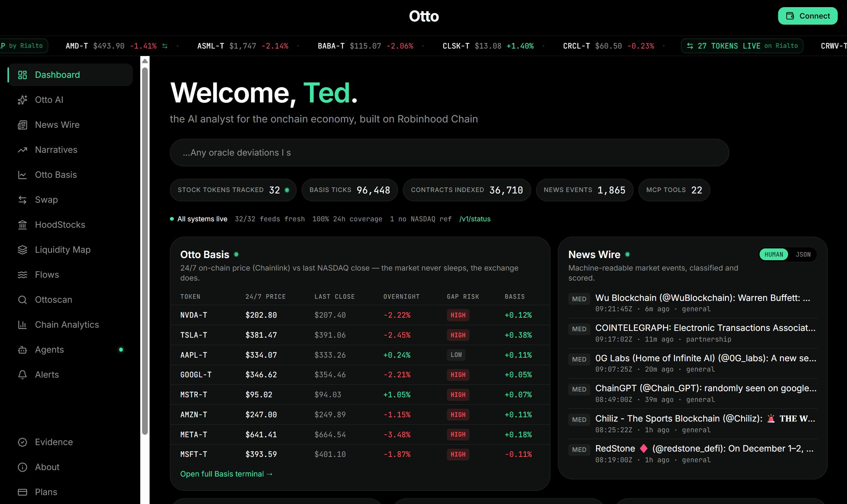Click the ASML-T ticker in the tape
This screenshot has width=847, height=504.
(x=243, y=46)
